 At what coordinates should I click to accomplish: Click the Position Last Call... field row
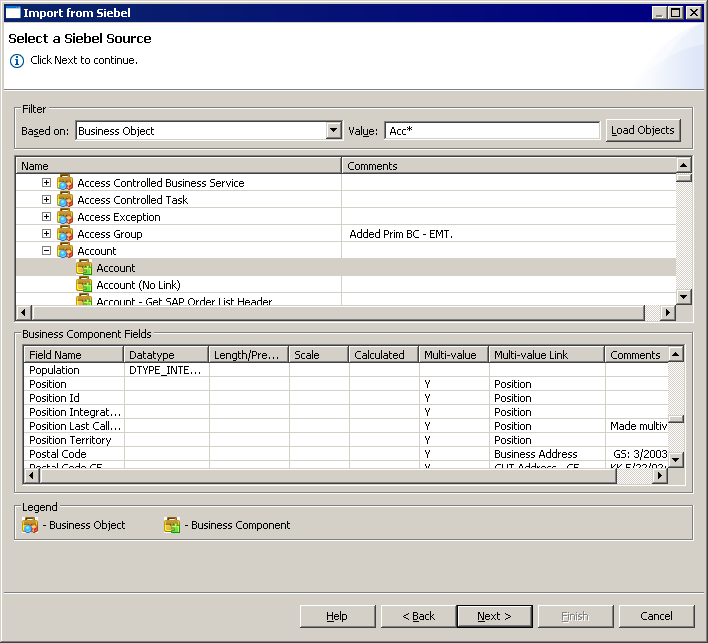pyautogui.click(x=346, y=426)
